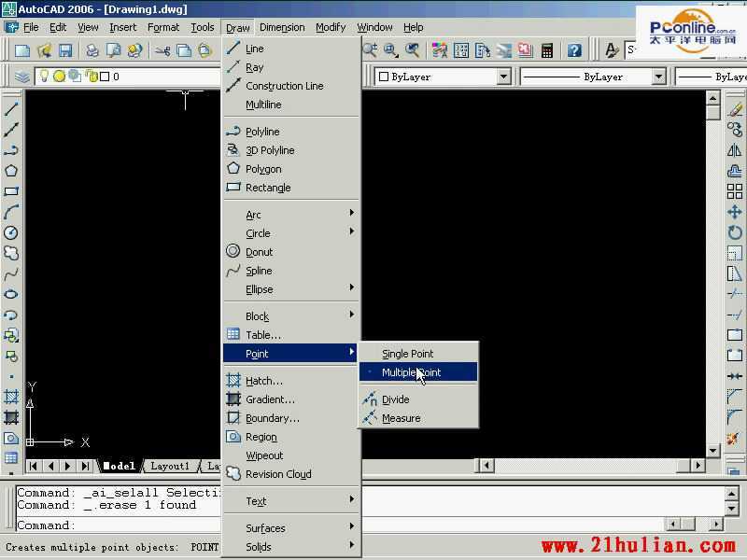Screen dimensions: 747x560
Task: Click drawing area vertical scrollbar down arrow
Action: coord(712,451)
